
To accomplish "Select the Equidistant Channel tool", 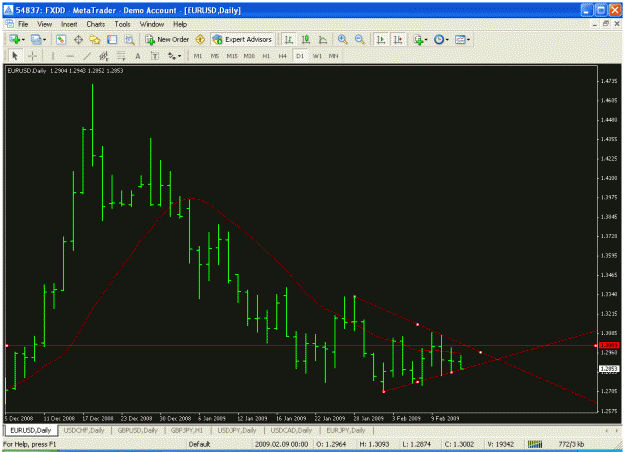I will [x=104, y=56].
